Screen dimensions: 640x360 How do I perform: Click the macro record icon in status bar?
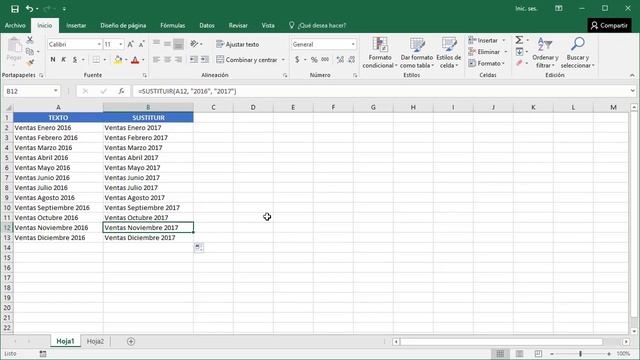[43, 353]
